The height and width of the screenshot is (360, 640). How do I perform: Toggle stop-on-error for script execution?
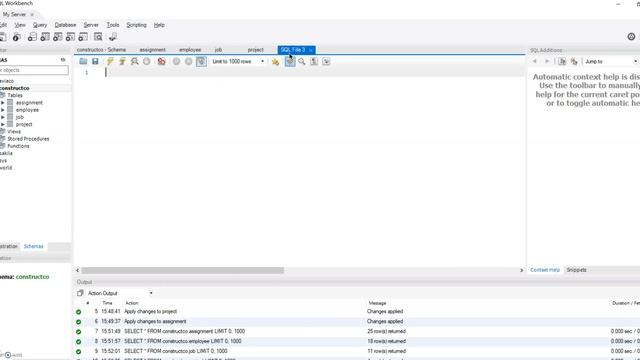click(162, 61)
